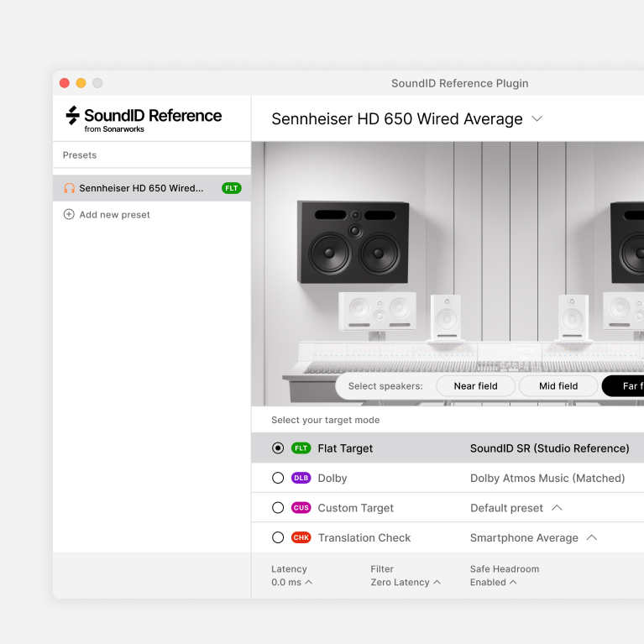Click the green FLT Flat Target badge
Image resolution: width=644 pixels, height=644 pixels.
(x=301, y=448)
